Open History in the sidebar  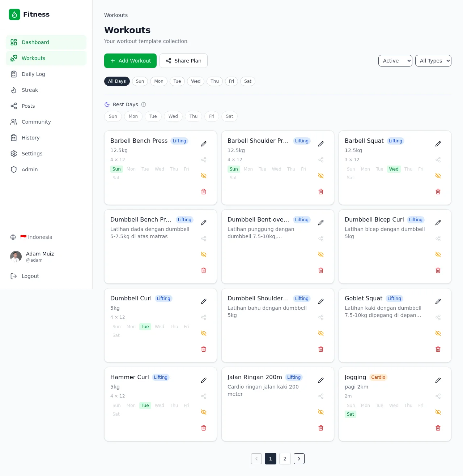click(x=46, y=138)
